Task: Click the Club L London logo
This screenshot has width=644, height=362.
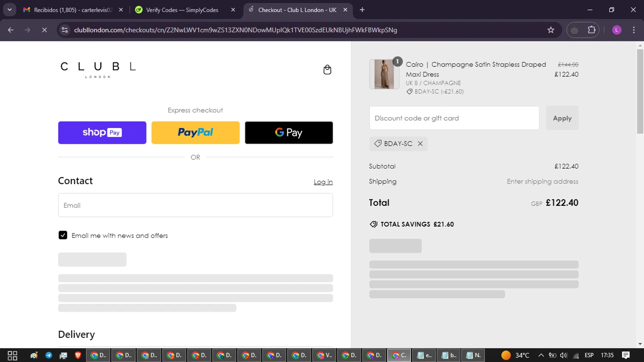Action: [x=98, y=70]
